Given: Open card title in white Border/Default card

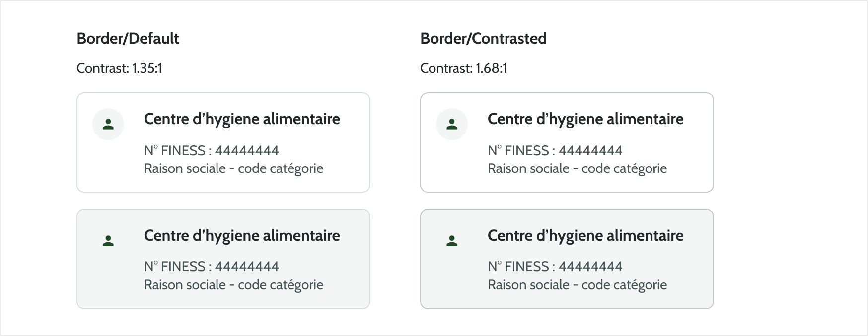Looking at the screenshot, I should point(242,119).
